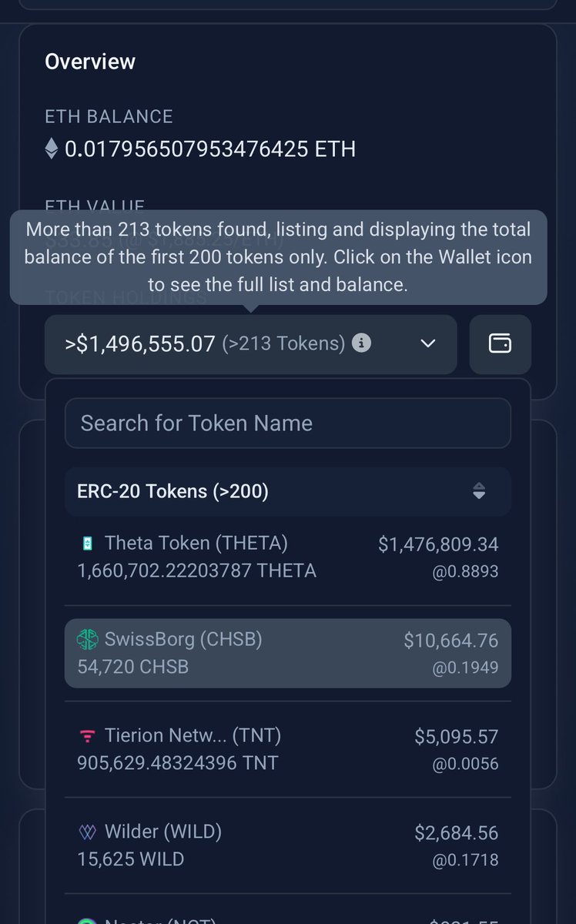Click the Theta Token logo icon
Viewport: 576px width, 924px height.
click(87, 544)
